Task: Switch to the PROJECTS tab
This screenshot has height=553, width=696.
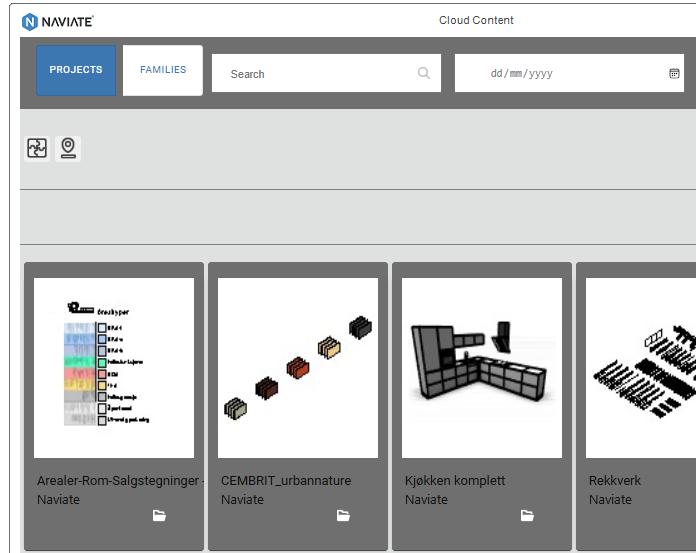Action: pyautogui.click(x=76, y=70)
